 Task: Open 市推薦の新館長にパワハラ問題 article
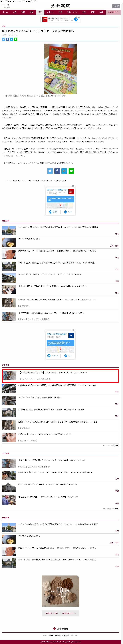pos(57,385)
